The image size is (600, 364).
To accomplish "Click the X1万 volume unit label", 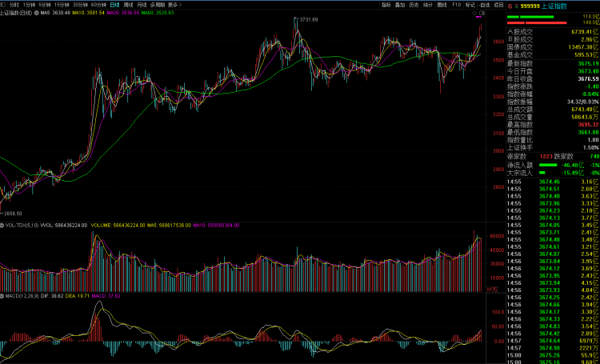I will click(x=492, y=290).
